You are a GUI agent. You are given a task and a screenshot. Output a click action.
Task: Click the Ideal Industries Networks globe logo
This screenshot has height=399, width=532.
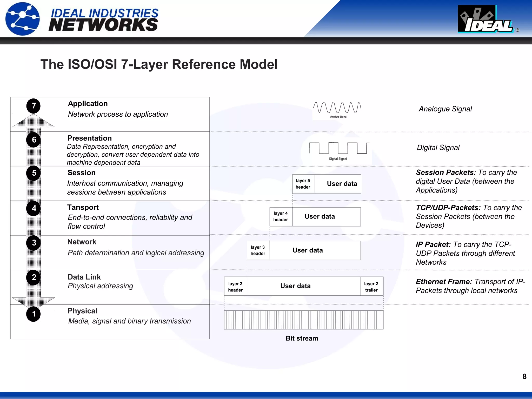tap(23, 19)
